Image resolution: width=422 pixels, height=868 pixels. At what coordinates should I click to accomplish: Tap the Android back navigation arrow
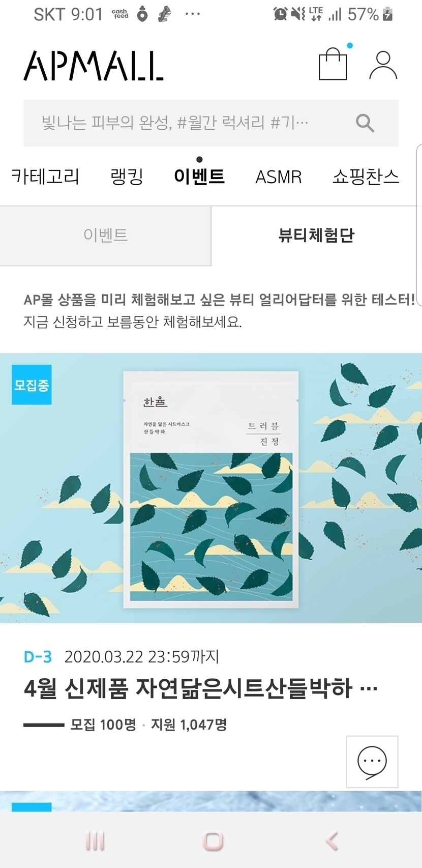coord(332,840)
